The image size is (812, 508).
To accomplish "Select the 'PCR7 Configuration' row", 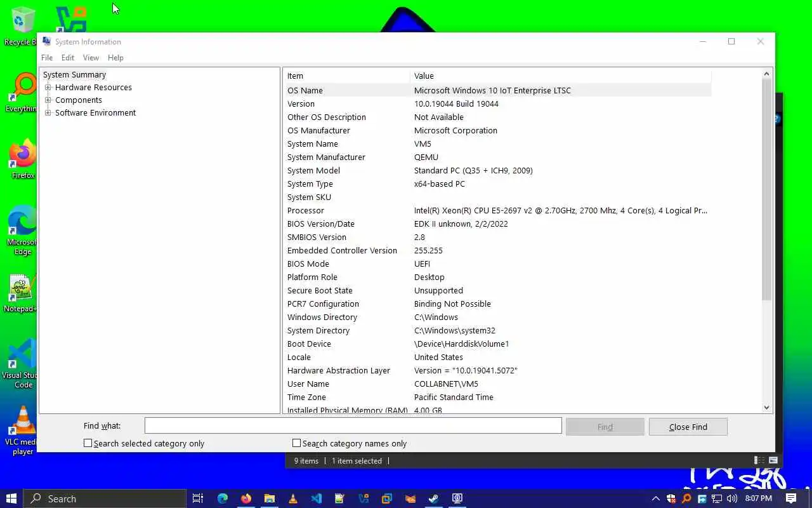I will pyautogui.click(x=497, y=304).
